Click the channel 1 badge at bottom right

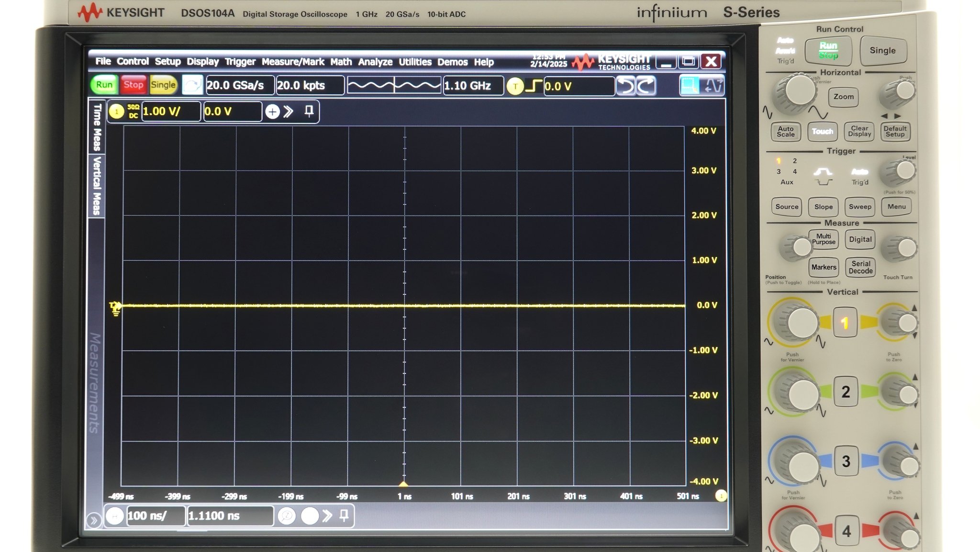click(721, 496)
